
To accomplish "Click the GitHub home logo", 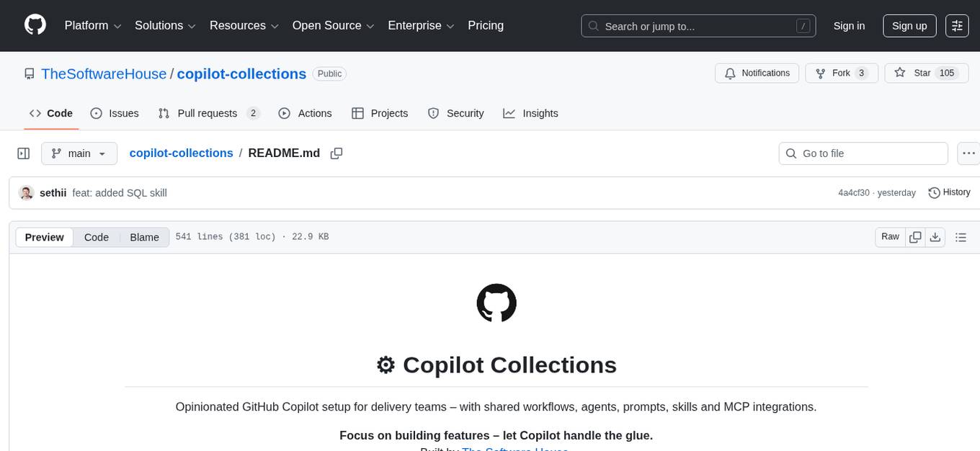I will (x=35, y=25).
